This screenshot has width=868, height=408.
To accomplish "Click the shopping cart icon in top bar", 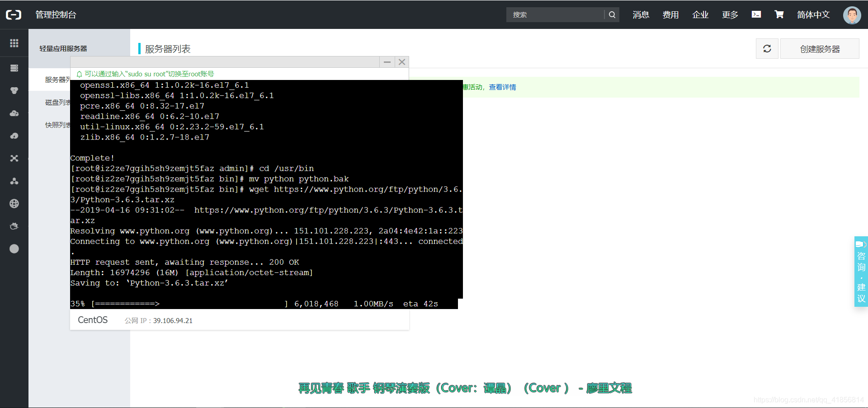I will pos(779,14).
